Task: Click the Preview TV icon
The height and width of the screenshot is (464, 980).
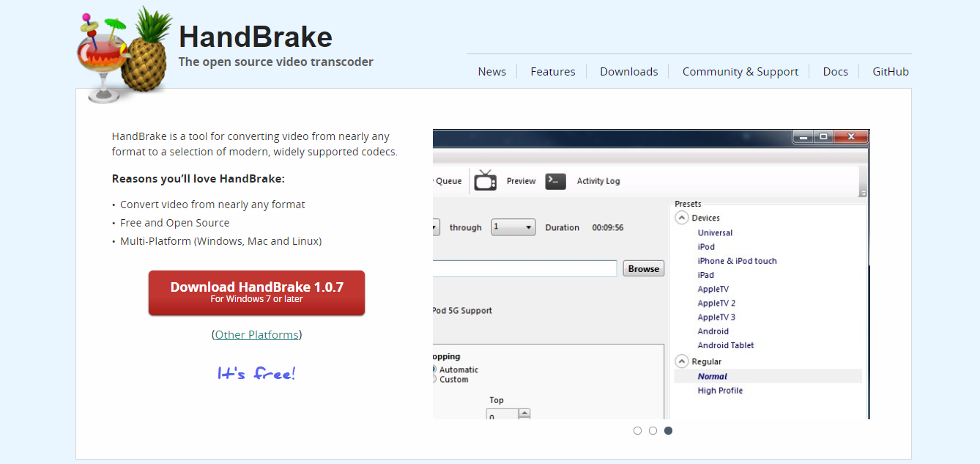Action: point(485,181)
